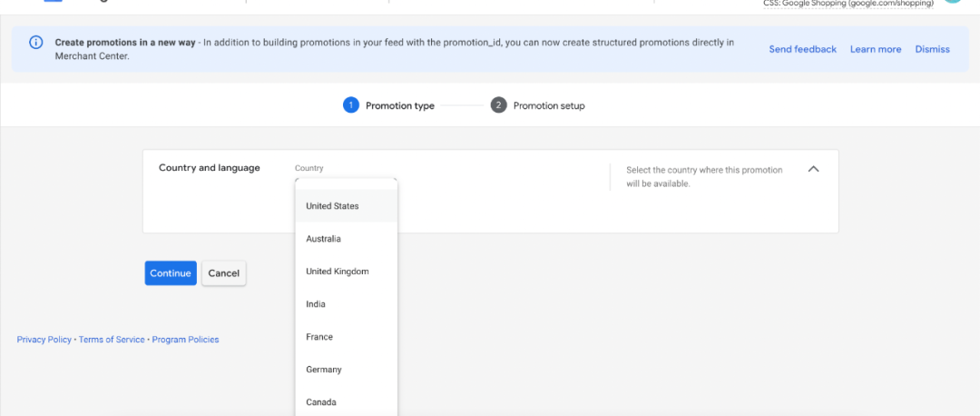
Task: Click the step 1 number badge
Action: click(x=350, y=105)
